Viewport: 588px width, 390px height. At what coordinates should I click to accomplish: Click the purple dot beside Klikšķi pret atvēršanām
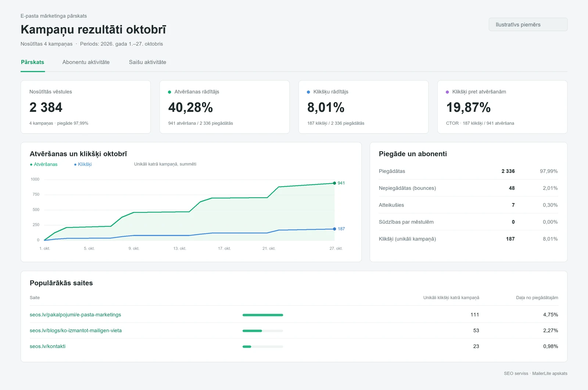pos(447,92)
